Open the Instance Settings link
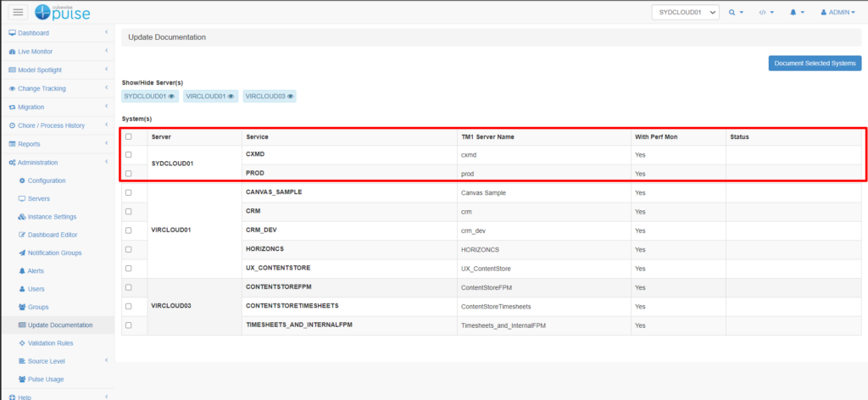The image size is (868, 400). (x=52, y=216)
